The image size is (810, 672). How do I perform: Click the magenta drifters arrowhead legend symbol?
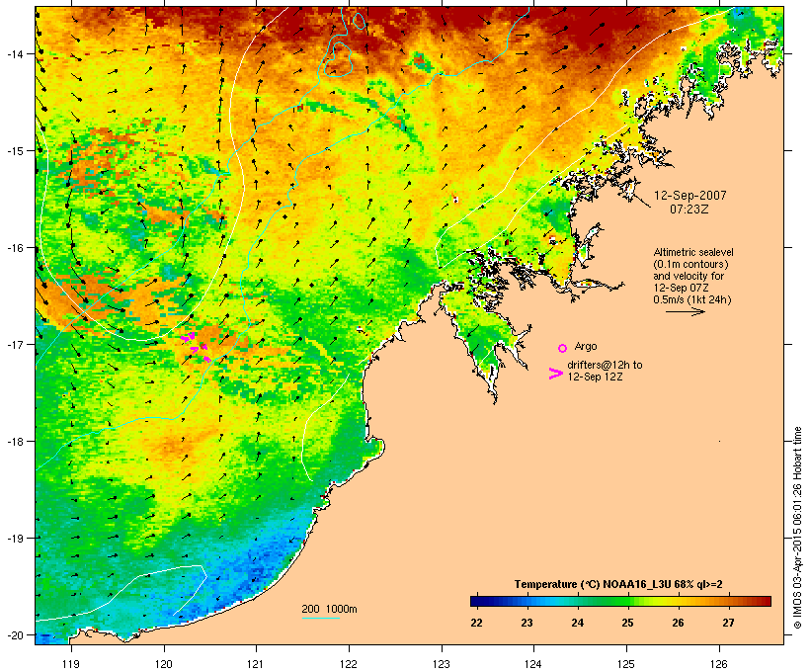click(556, 374)
